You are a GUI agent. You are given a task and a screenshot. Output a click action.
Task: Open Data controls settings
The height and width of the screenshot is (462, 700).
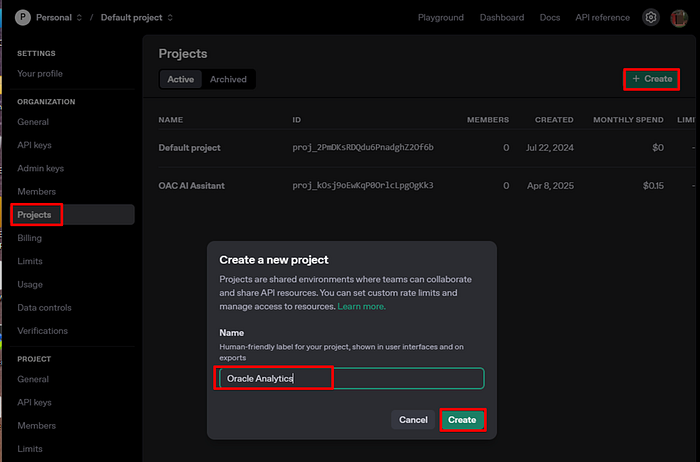44,308
